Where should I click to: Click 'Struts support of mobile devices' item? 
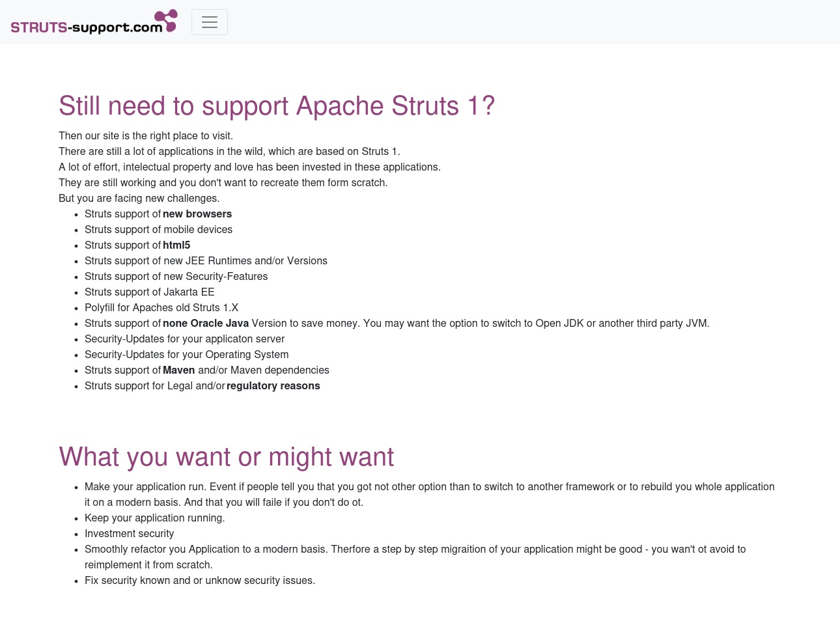pyautogui.click(x=158, y=229)
